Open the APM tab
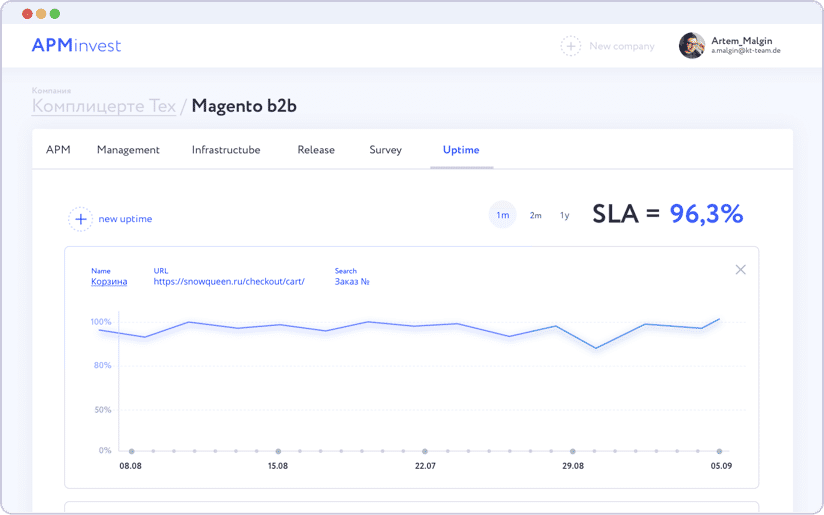 pyautogui.click(x=58, y=150)
